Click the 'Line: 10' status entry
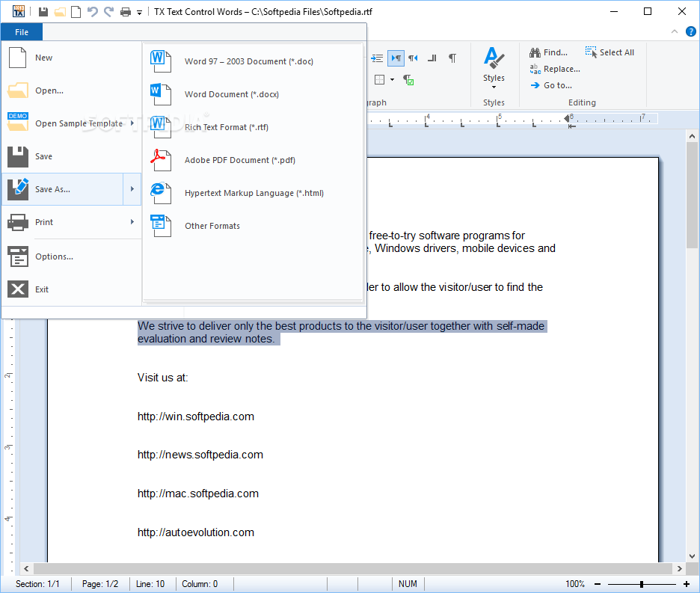 point(150,584)
